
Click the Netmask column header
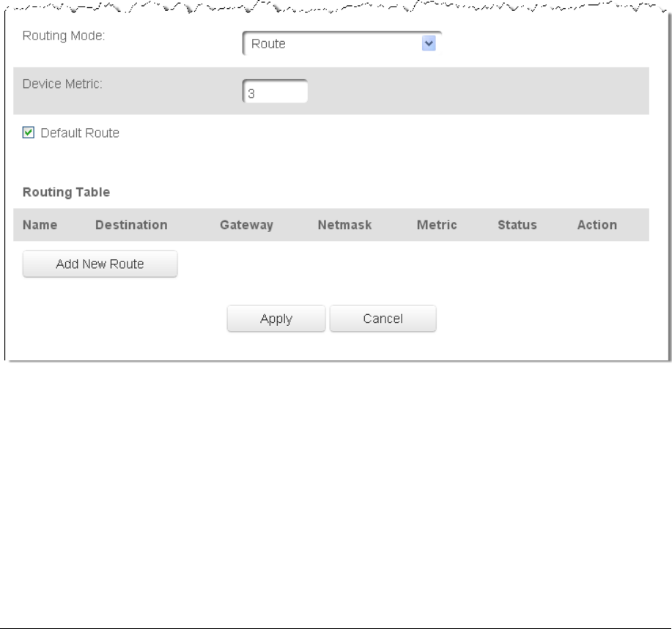[x=344, y=225]
